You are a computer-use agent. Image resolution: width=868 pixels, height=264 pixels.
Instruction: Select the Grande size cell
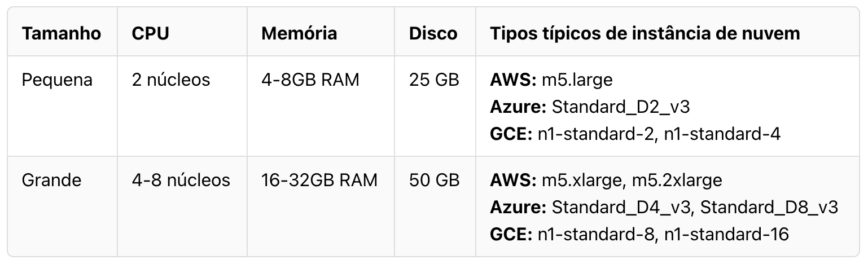click(x=51, y=181)
